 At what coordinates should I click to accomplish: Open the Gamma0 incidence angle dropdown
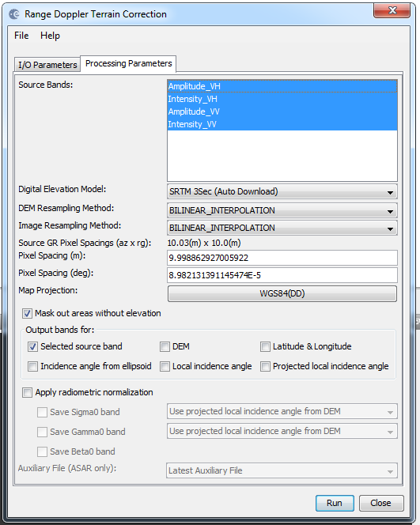point(282,431)
